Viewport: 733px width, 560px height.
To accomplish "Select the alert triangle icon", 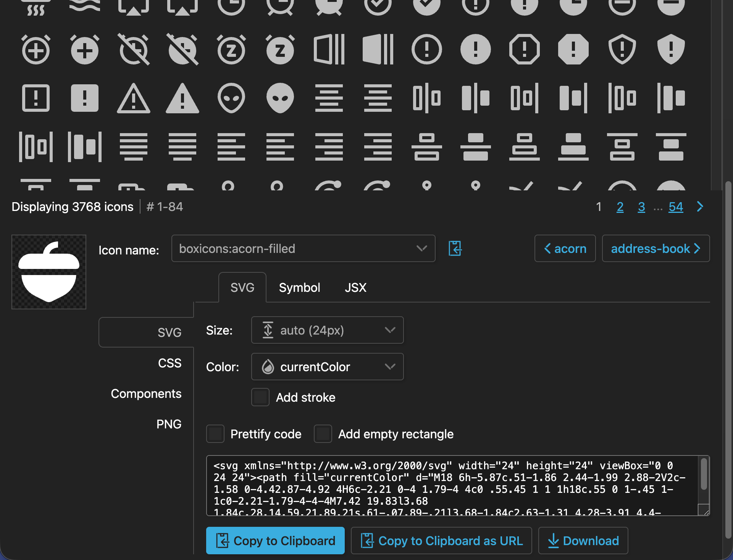I will pyautogui.click(x=134, y=98).
